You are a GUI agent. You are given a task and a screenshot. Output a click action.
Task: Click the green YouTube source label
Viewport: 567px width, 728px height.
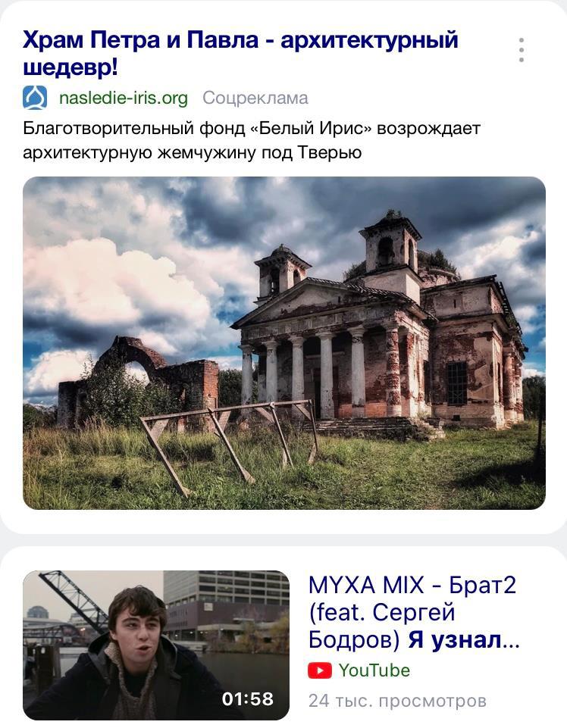(x=374, y=670)
